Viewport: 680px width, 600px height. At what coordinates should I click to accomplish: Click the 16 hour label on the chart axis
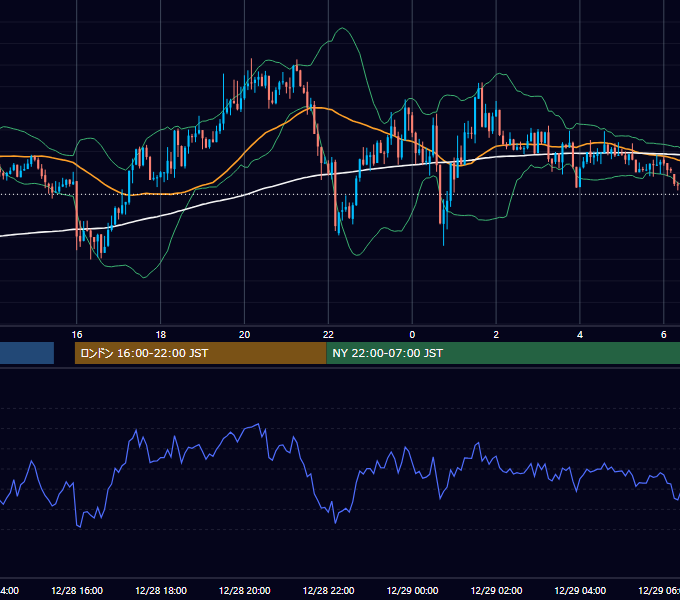77,335
